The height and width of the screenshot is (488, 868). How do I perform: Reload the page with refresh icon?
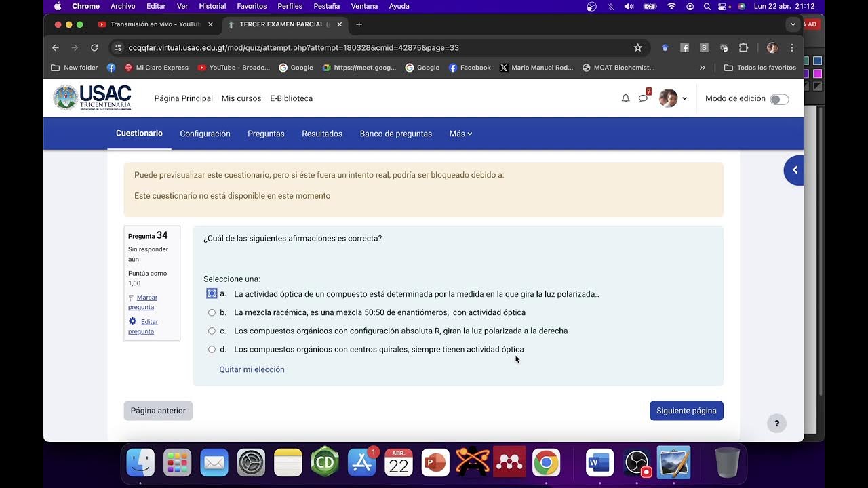94,47
